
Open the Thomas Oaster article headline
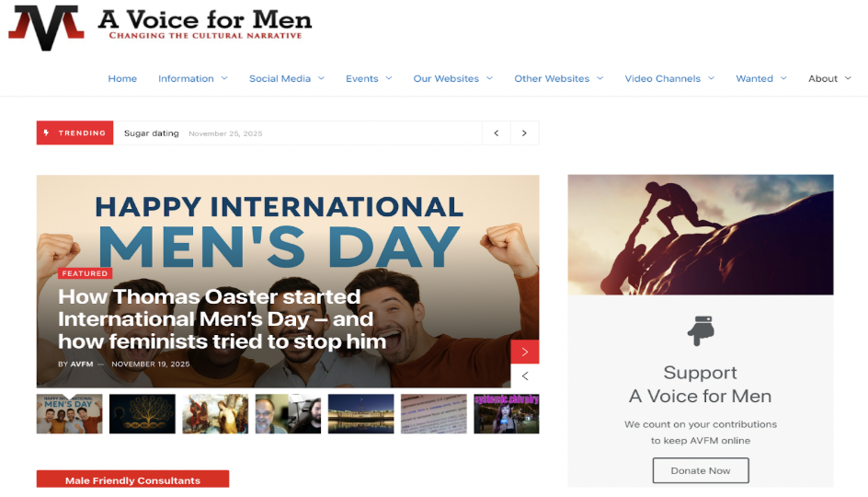point(222,319)
